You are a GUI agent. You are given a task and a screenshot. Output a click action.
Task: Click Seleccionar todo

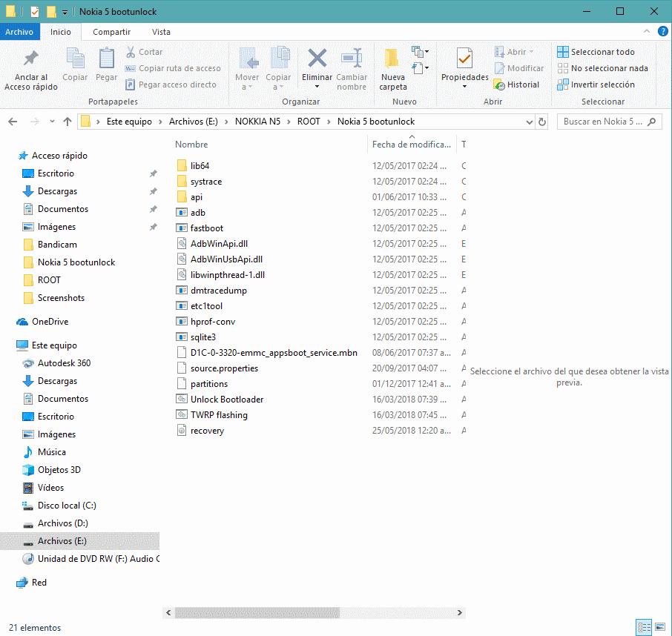(596, 52)
